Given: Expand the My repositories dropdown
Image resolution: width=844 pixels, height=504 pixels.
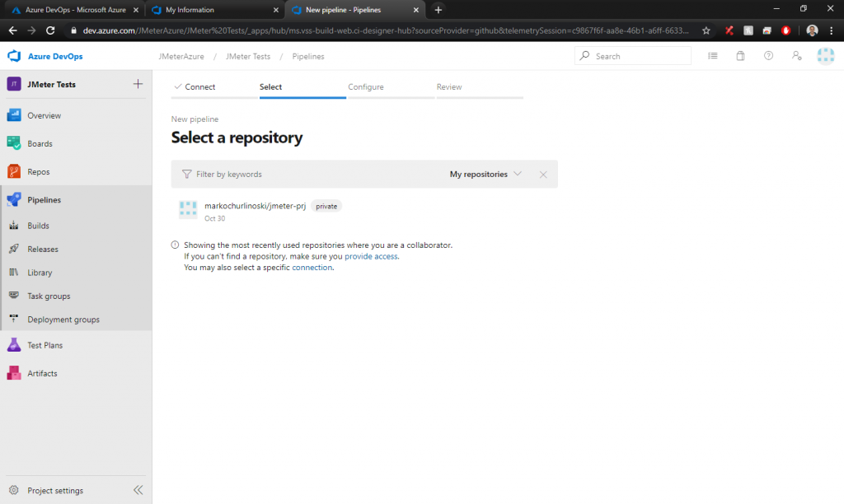Looking at the screenshot, I should [485, 174].
